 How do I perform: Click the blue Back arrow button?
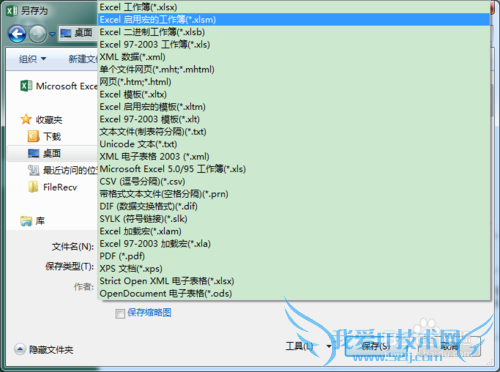coord(17,34)
